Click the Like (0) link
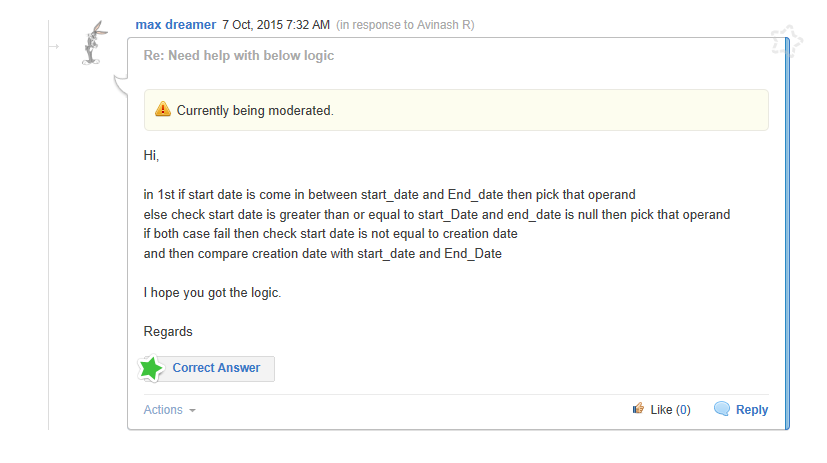 670,410
